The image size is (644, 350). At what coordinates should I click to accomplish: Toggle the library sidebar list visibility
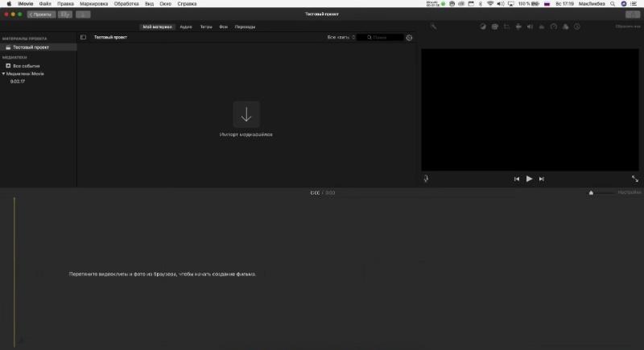(x=83, y=37)
